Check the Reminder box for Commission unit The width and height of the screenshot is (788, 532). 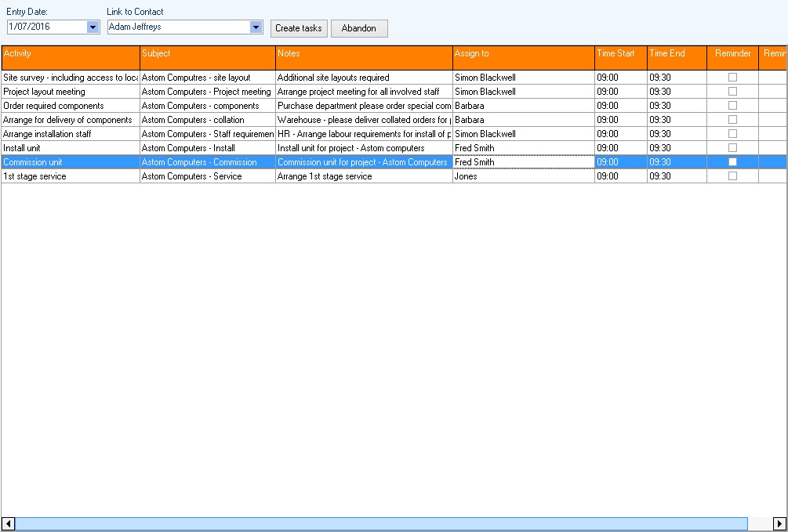pos(732,162)
